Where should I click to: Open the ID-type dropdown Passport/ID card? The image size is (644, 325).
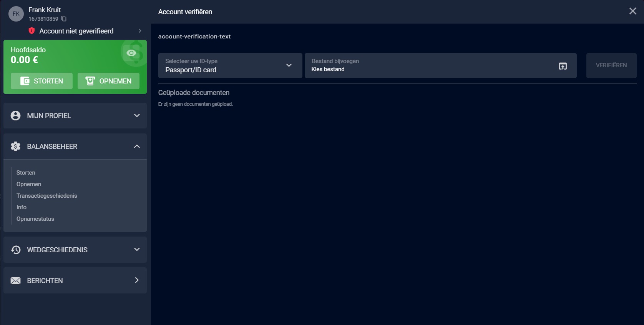point(230,66)
